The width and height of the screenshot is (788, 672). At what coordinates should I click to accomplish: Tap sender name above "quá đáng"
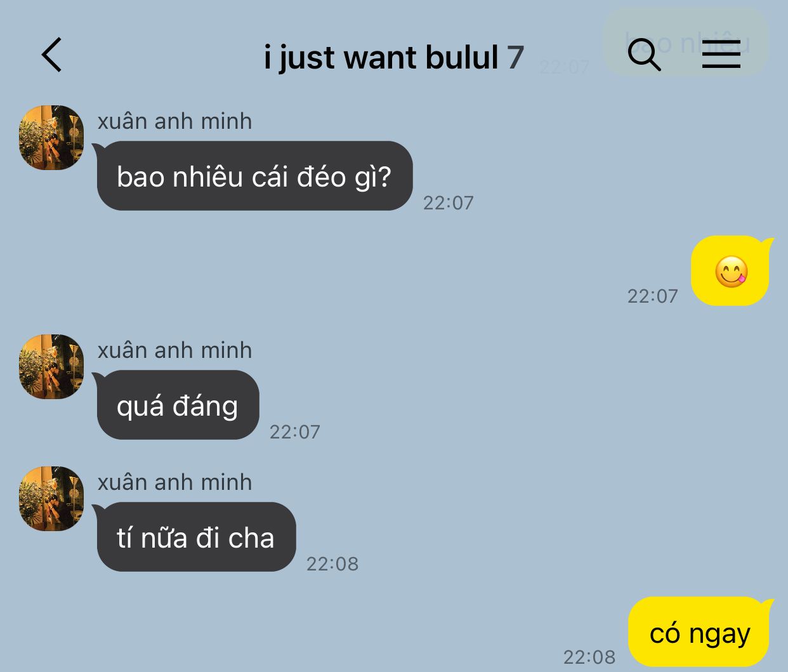[x=174, y=350]
